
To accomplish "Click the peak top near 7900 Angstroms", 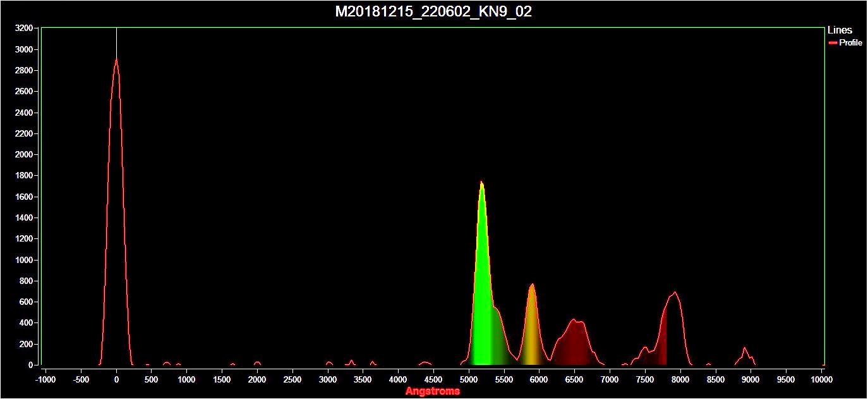I will click(x=675, y=293).
